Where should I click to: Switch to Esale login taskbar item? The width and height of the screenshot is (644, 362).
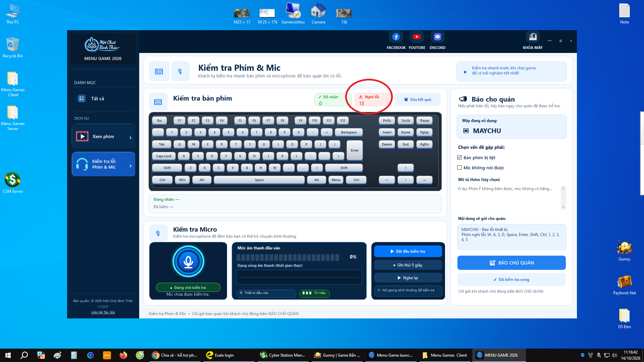(x=229, y=355)
